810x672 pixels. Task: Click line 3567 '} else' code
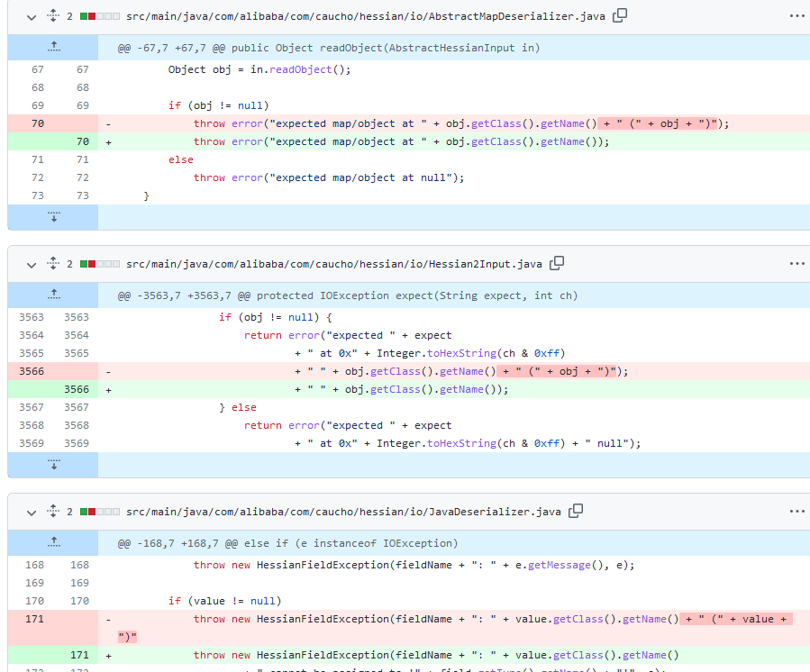(238, 407)
